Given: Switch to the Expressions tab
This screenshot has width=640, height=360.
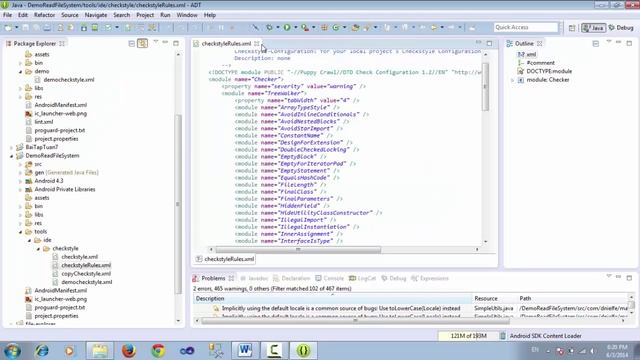Looking at the screenshot, I should coord(430,278).
